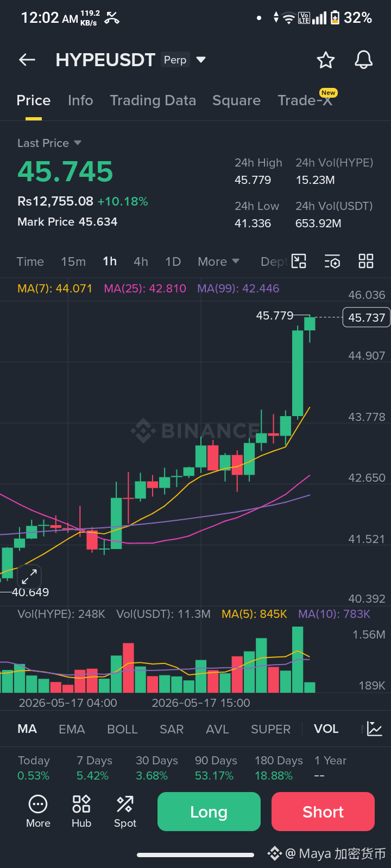Screen dimensions: 391x868
Task: Toggle SAR indicator
Action: pos(172,729)
